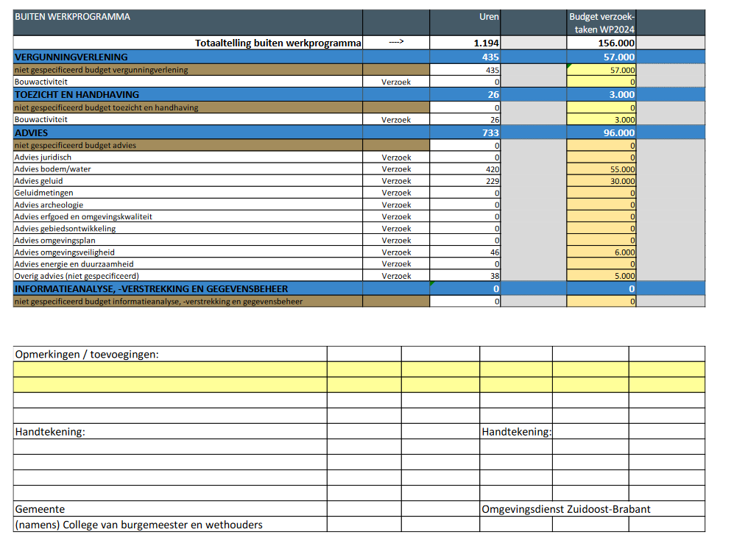Click hours value "229" for Advies geluid
This screenshot has height=560, width=734.
(x=493, y=181)
